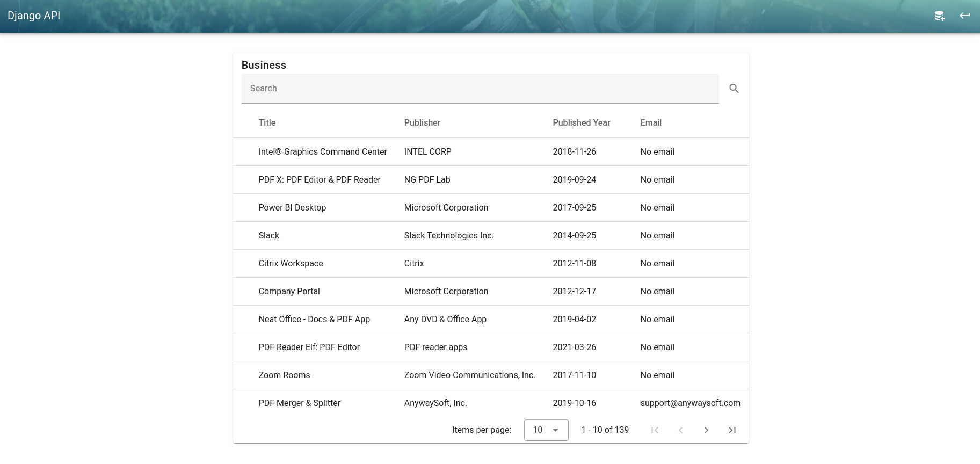Click the 2019-09-24 published date
Image resolution: width=980 pixels, height=464 pixels.
(x=575, y=180)
